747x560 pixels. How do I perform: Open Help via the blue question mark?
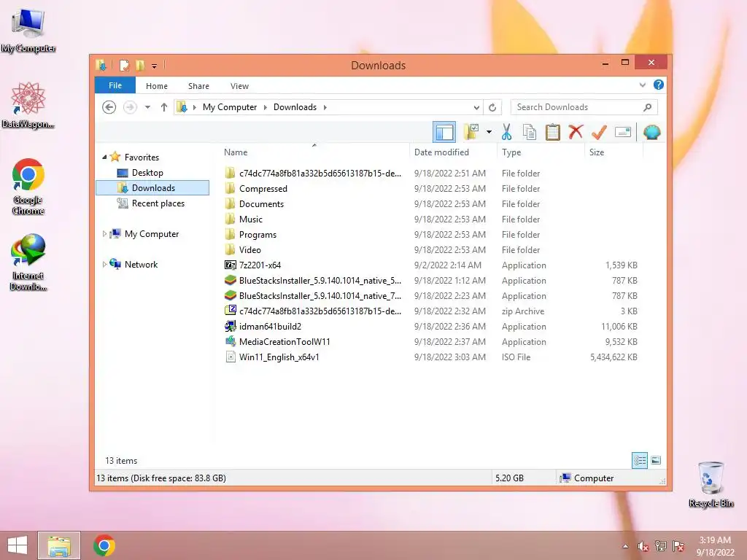point(659,85)
